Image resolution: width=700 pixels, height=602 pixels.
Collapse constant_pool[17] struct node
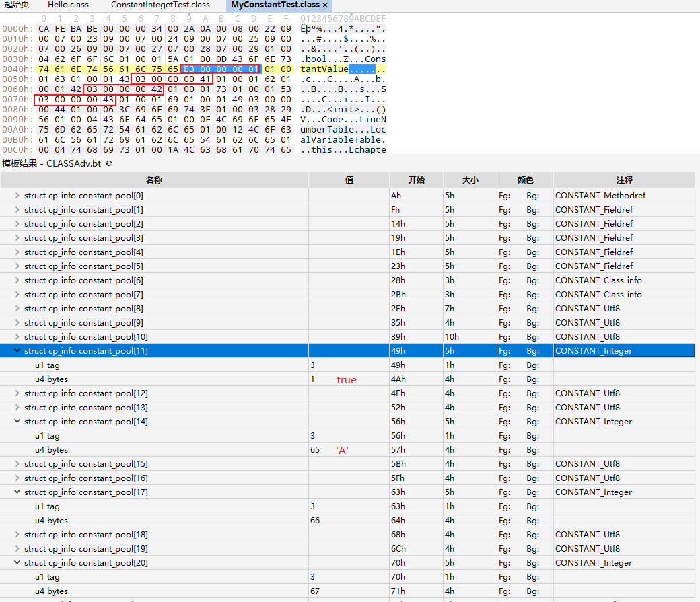click(17, 492)
